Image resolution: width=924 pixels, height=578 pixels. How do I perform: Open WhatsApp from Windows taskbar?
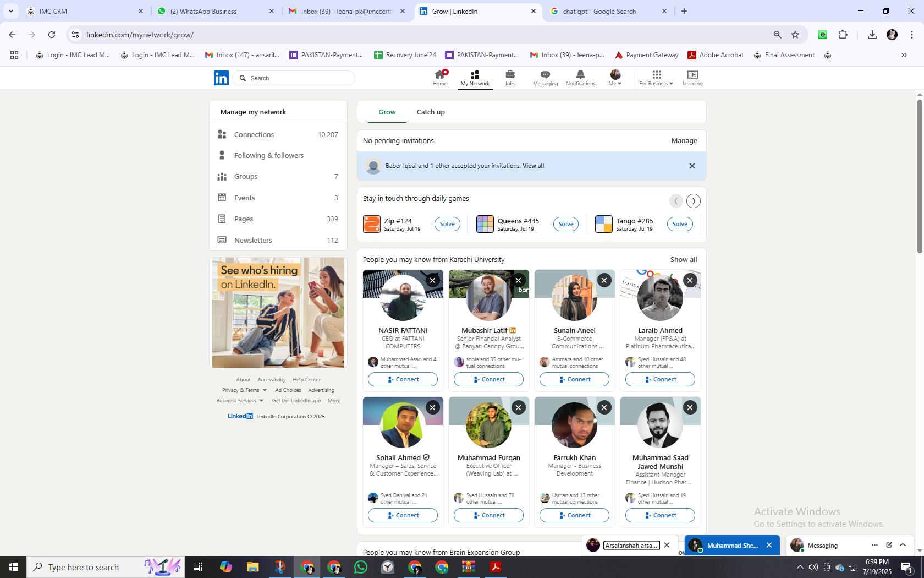click(x=361, y=567)
